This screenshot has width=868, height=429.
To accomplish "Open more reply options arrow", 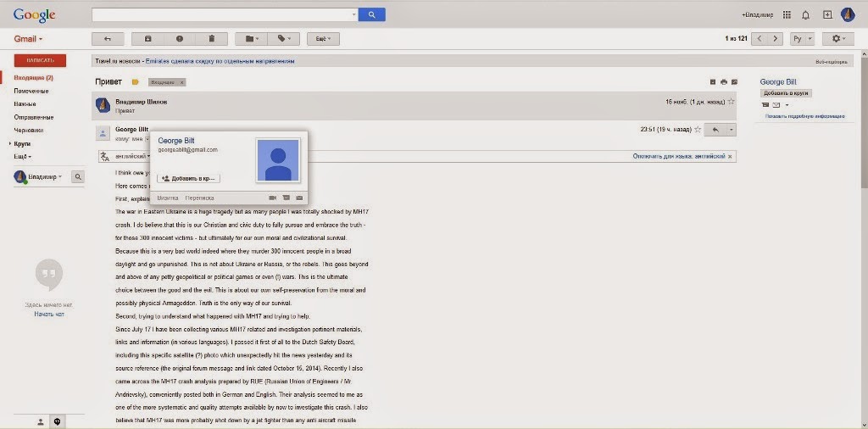I will click(x=731, y=130).
